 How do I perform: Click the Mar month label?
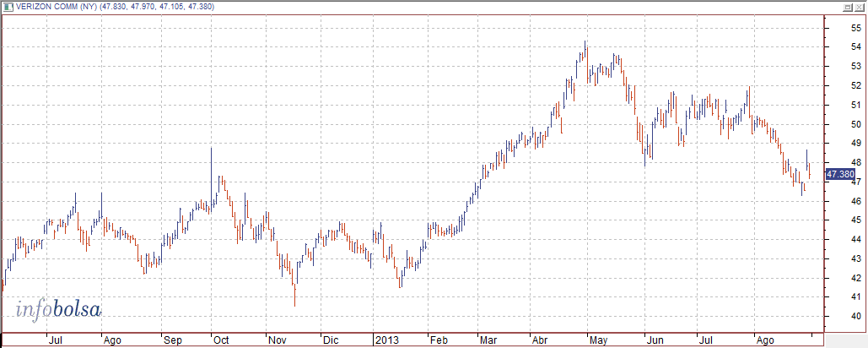[x=488, y=340]
